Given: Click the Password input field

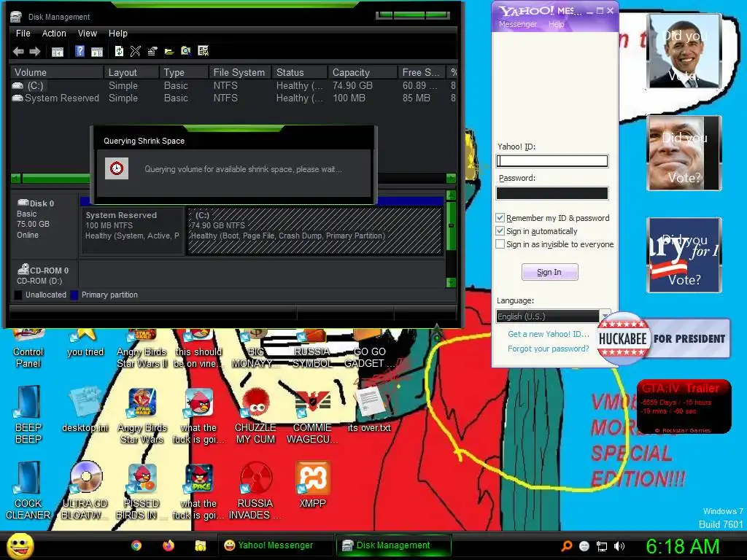Looking at the screenshot, I should (x=552, y=192).
